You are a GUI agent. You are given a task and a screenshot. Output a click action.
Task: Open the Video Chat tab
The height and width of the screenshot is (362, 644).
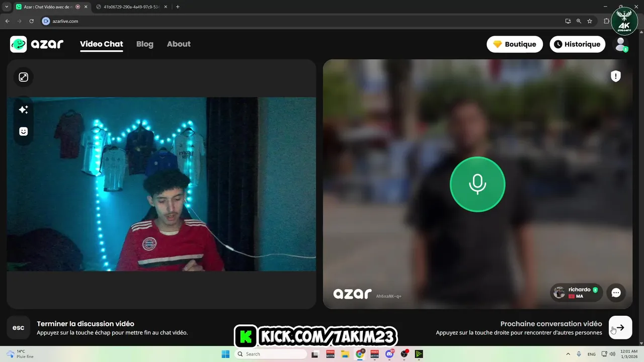tap(101, 44)
